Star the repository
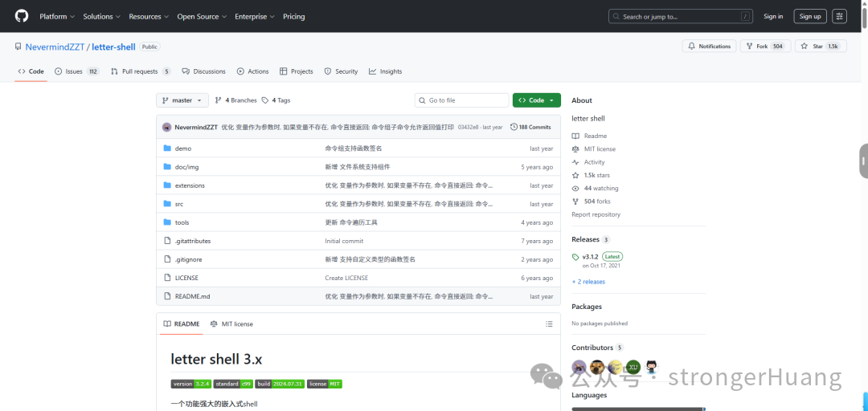The height and width of the screenshot is (411, 868). tap(821, 47)
